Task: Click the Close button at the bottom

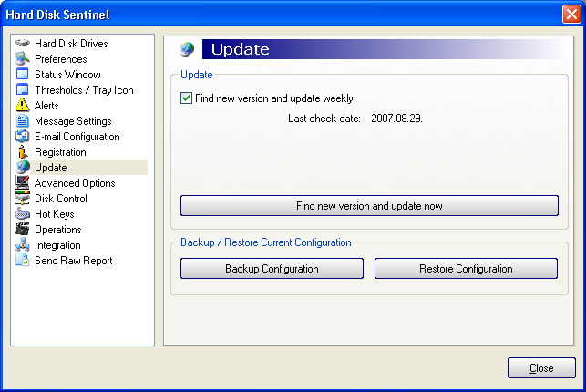Action: coord(541,368)
